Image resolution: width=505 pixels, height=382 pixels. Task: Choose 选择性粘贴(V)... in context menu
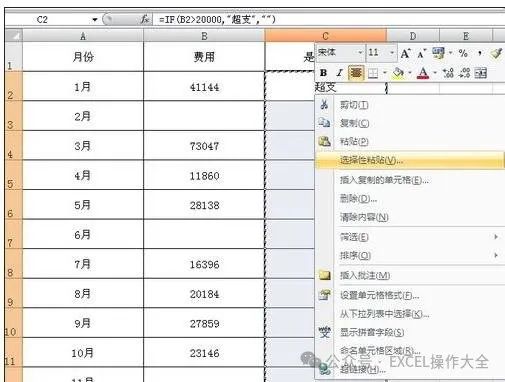tap(410, 160)
